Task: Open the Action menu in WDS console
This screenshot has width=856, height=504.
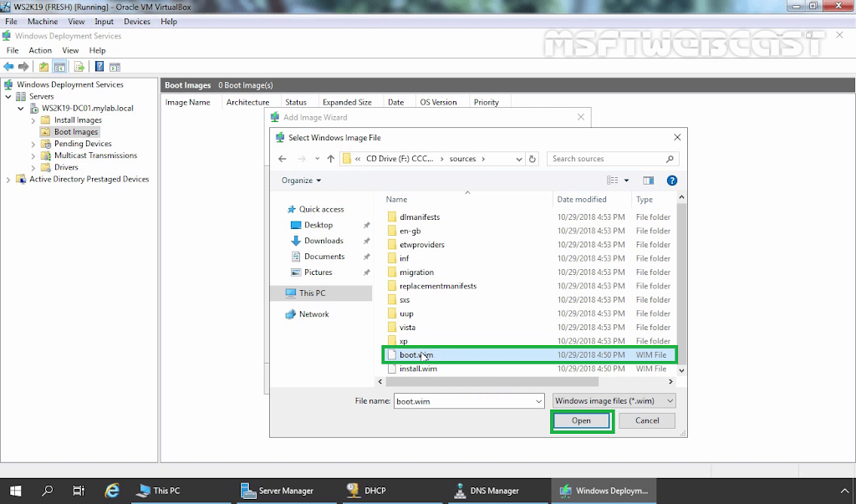Action: [x=40, y=50]
